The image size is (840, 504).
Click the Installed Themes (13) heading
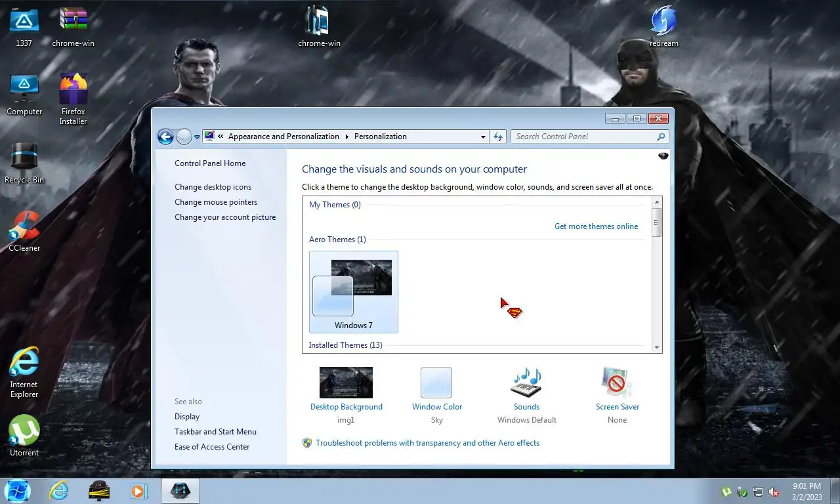coord(345,345)
